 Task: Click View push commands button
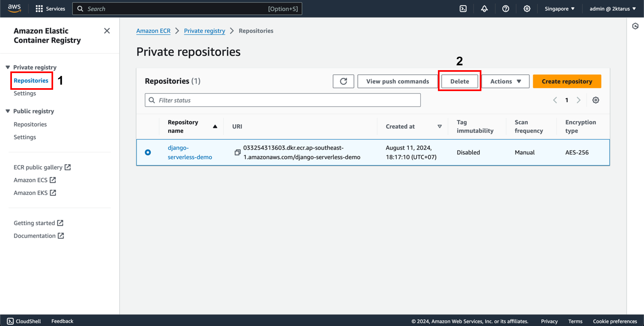point(398,81)
